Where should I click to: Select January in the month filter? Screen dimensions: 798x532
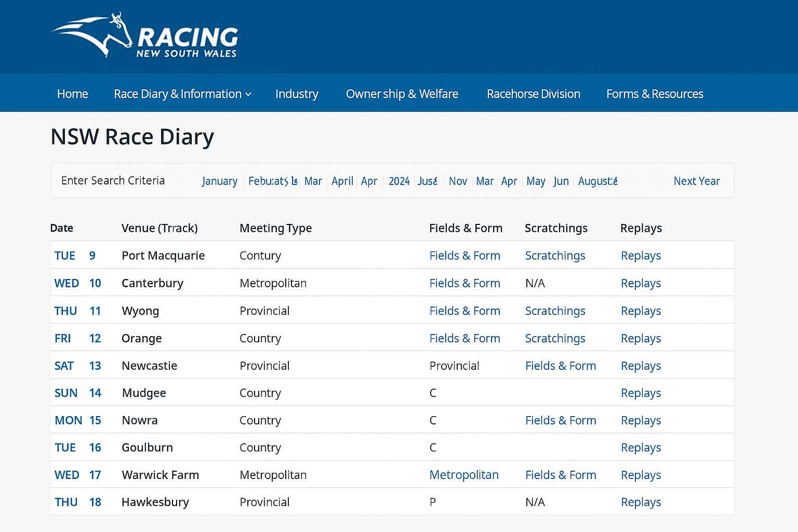220,181
